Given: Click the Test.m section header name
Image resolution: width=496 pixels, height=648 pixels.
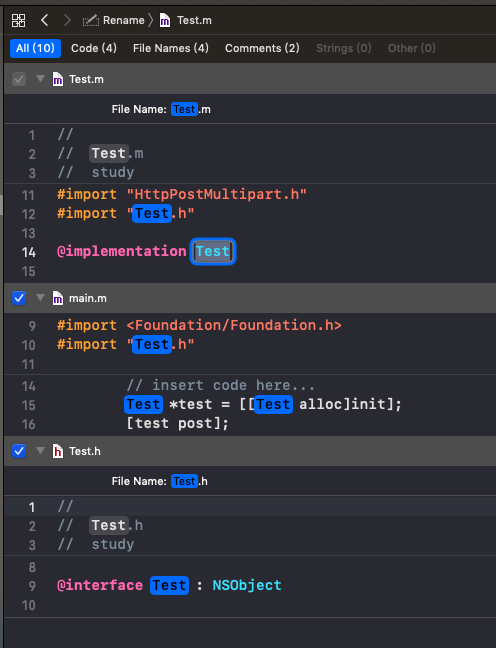Looking at the screenshot, I should point(86,79).
